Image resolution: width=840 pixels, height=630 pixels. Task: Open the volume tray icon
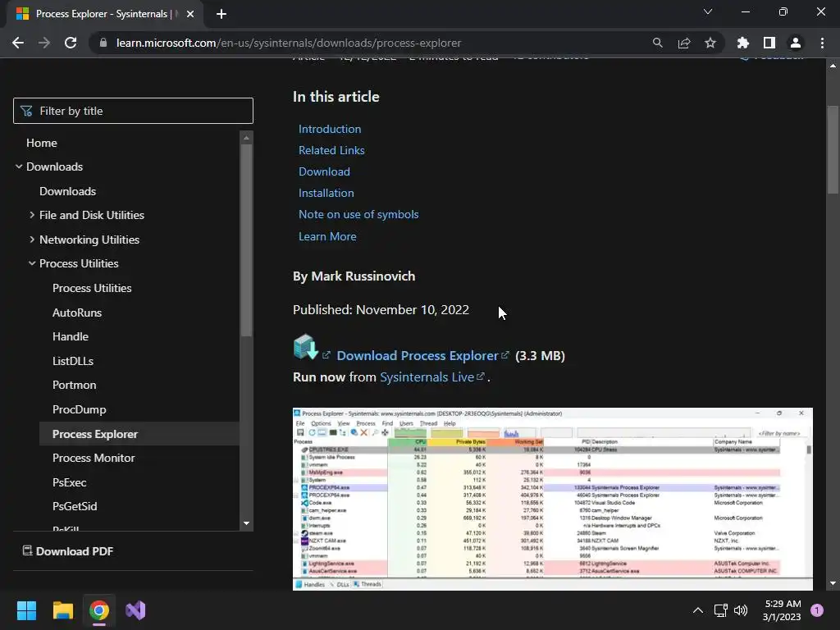tap(741, 610)
